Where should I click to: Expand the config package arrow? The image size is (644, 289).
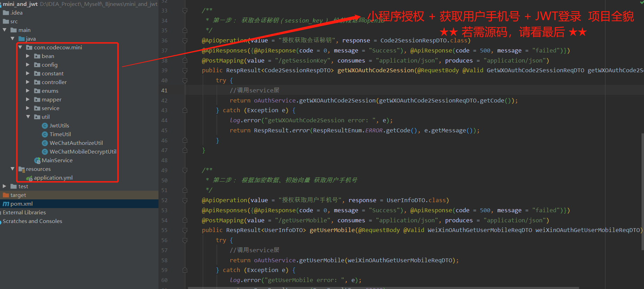[x=28, y=65]
